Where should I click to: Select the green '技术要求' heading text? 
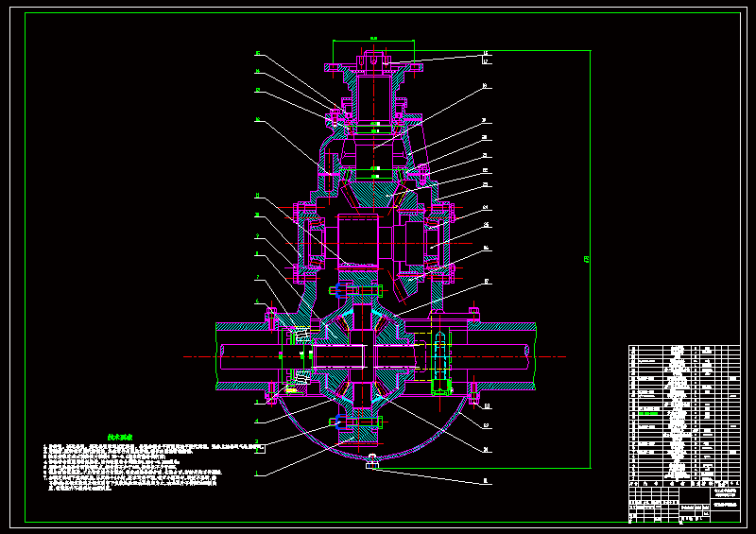coord(120,437)
